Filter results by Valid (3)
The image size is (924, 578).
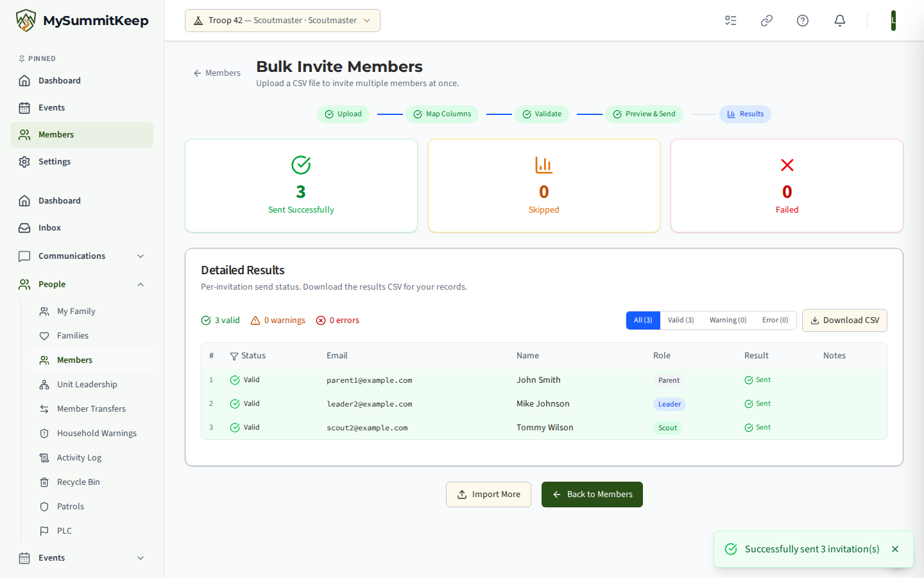tap(681, 320)
